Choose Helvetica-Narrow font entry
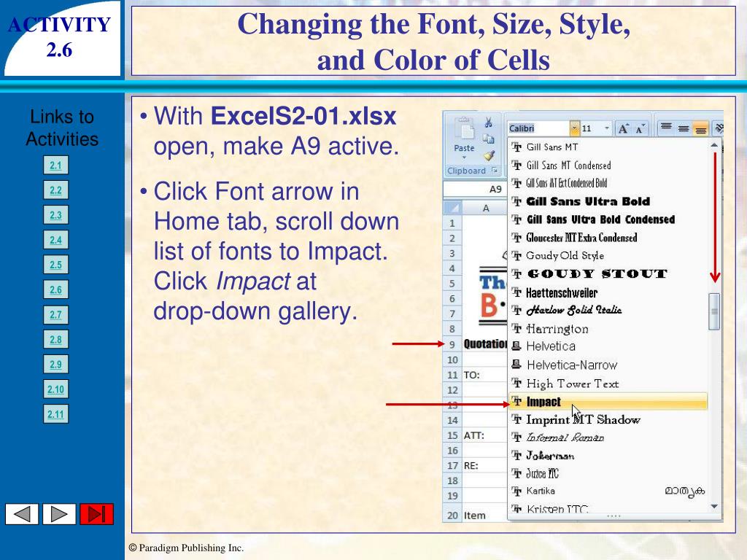 pyautogui.click(x=608, y=365)
